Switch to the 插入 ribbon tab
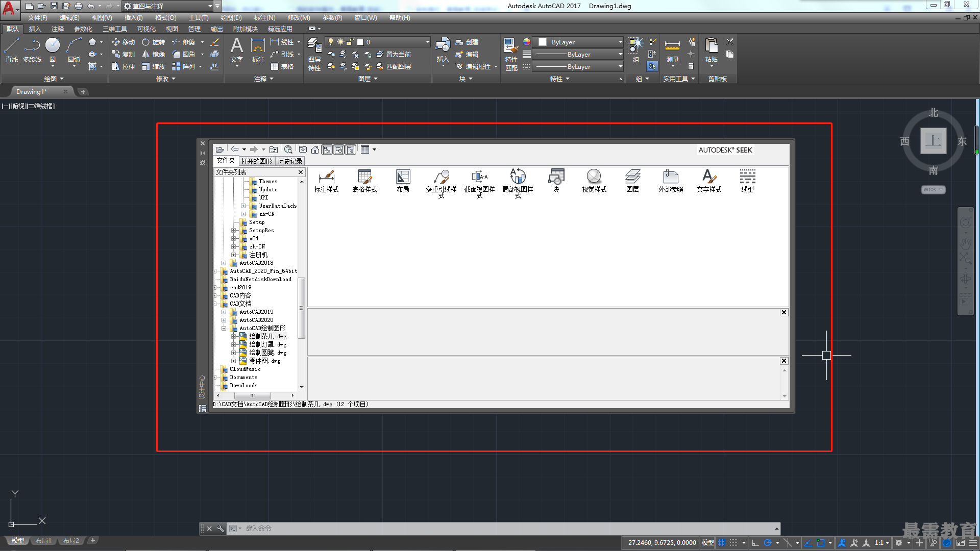This screenshot has height=551, width=980. coord(35,29)
